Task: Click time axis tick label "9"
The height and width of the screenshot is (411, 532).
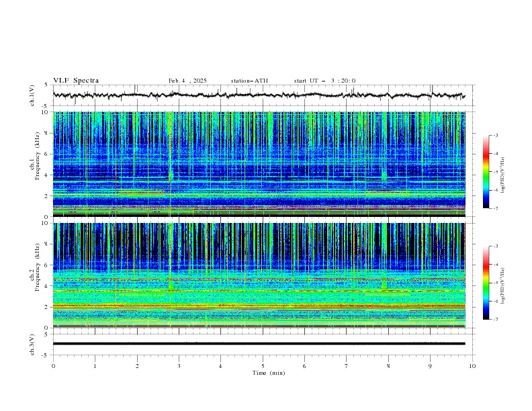Action: pyautogui.click(x=430, y=366)
